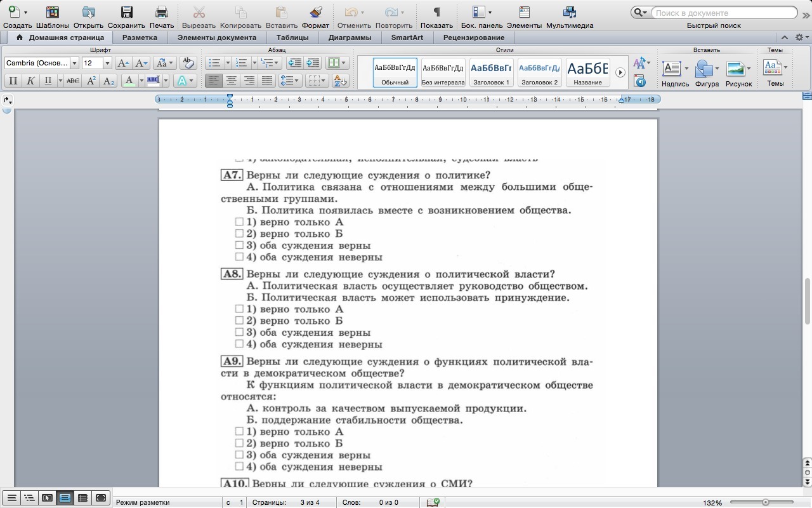812x508 pixels.
Task: Expand the styles gallery arrow
Action: tap(620, 72)
